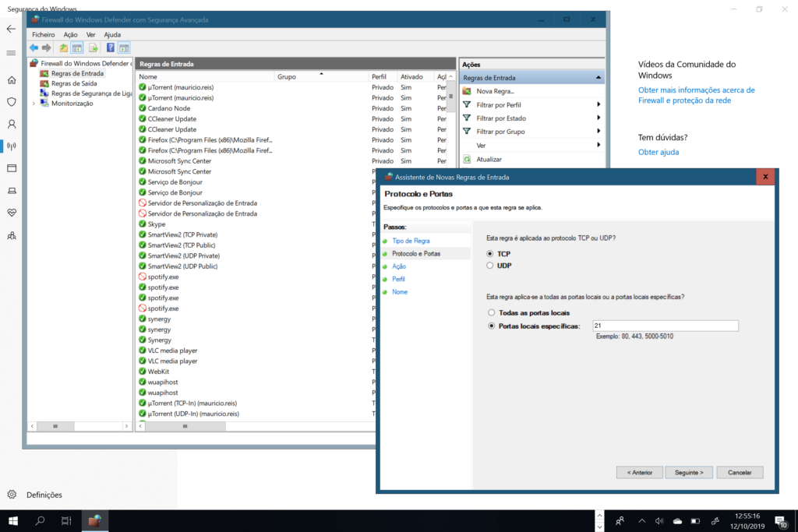798x532 pixels.
Task: Select the SmartView2 (TCP Private) rule
Action: click(x=182, y=235)
